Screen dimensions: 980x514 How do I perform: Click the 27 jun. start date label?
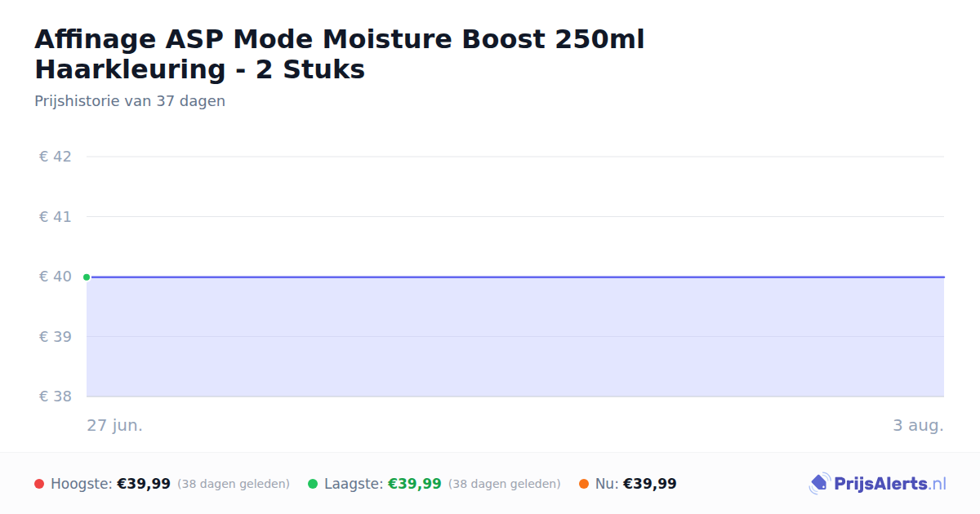click(x=115, y=425)
